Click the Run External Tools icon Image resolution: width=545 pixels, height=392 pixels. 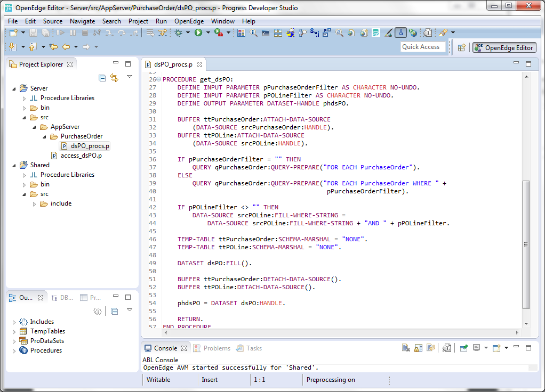(219, 32)
